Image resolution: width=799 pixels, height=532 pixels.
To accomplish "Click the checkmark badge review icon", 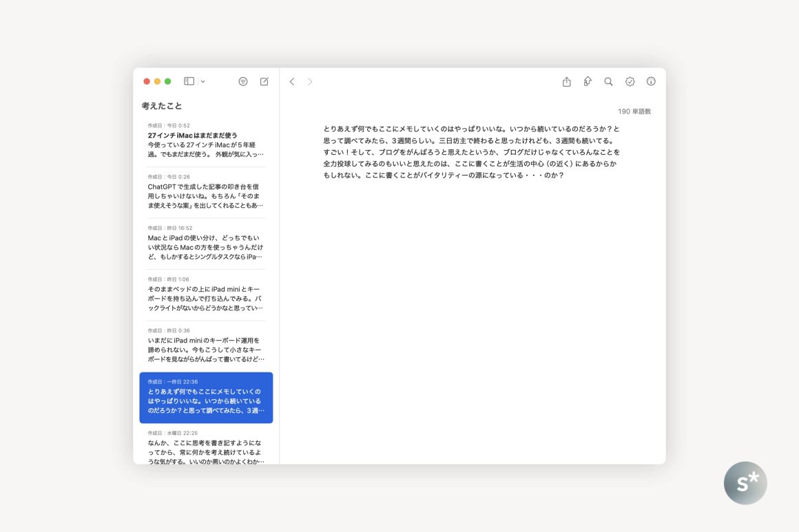I will point(630,81).
